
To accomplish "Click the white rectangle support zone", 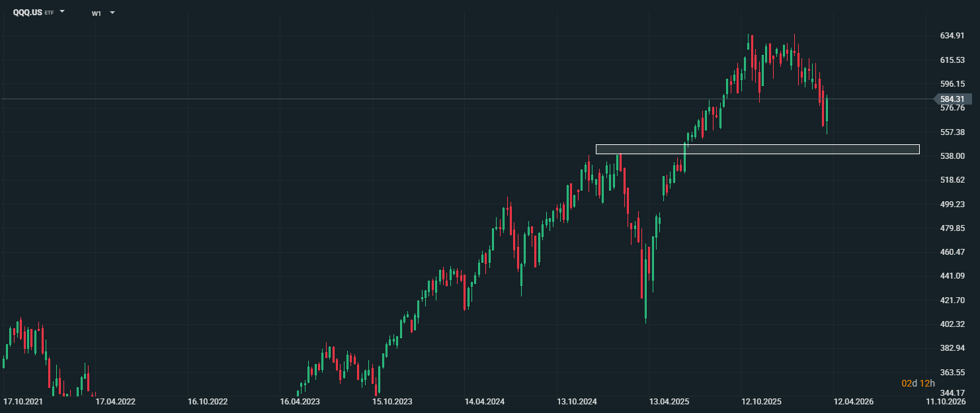I will [757, 149].
